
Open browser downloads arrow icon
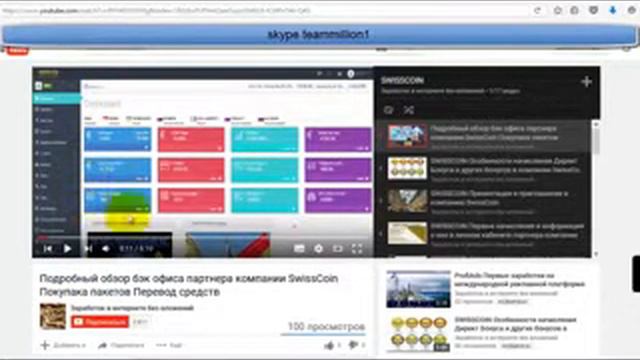click(613, 11)
